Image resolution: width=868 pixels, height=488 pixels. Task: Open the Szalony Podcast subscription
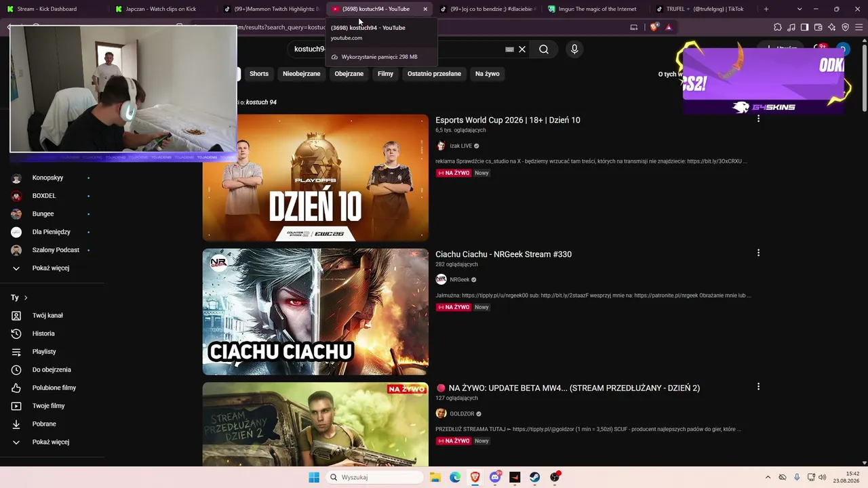pos(52,250)
